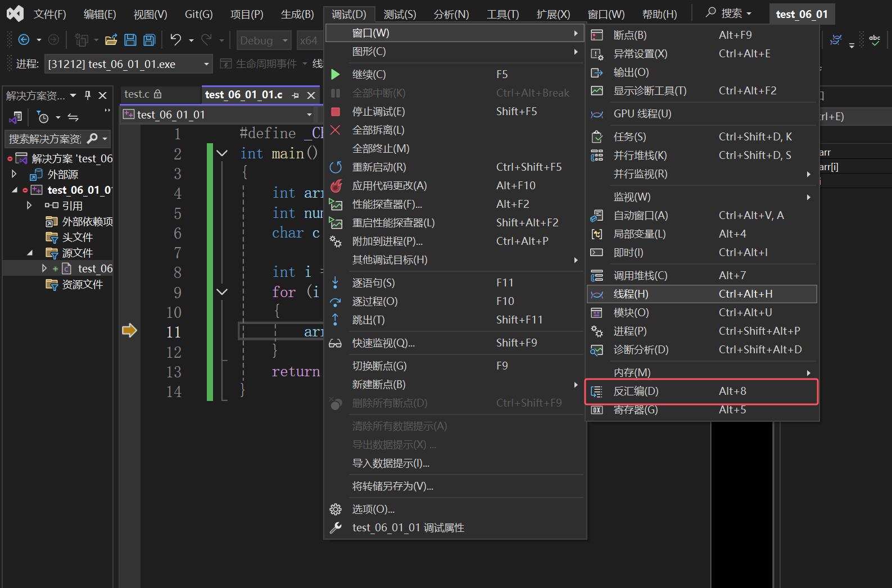
Task: Close the Solution Explorer panel
Action: (x=103, y=95)
